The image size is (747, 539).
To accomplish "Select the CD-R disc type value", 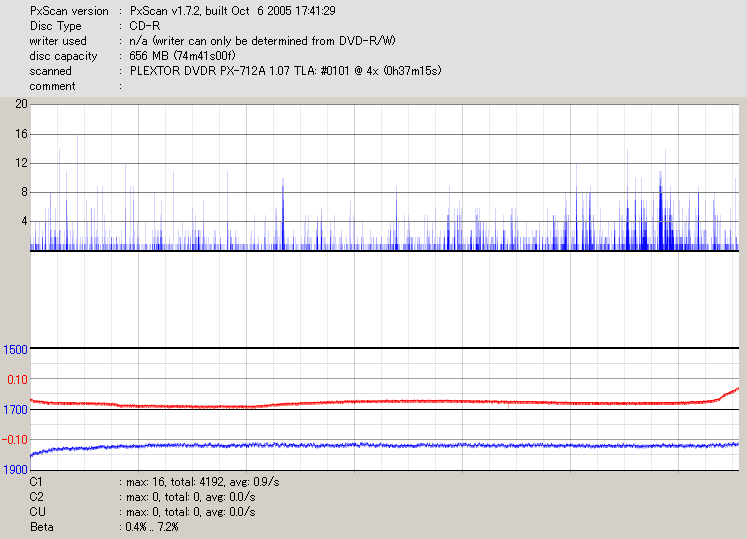I will point(147,26).
